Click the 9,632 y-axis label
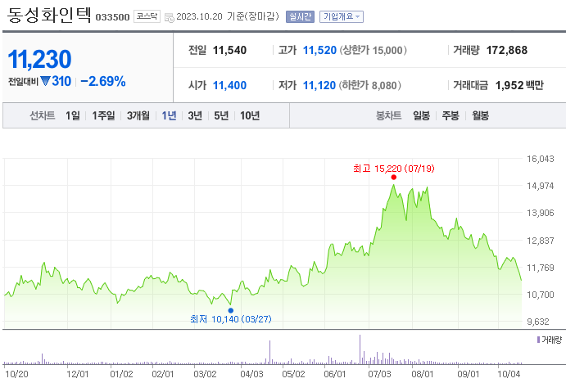The height and width of the screenshot is (392, 566). click(540, 322)
